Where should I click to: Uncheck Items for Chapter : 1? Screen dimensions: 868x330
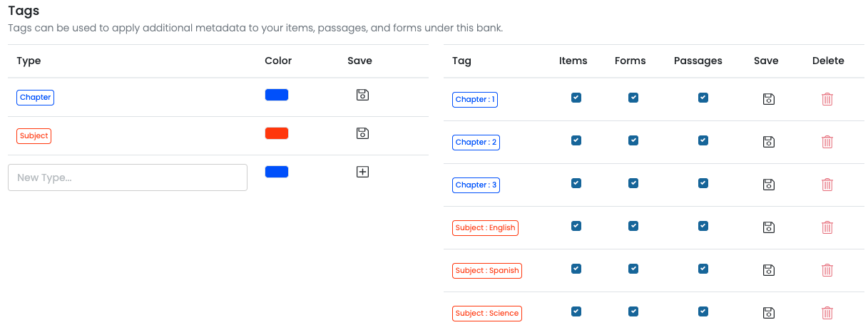(576, 98)
